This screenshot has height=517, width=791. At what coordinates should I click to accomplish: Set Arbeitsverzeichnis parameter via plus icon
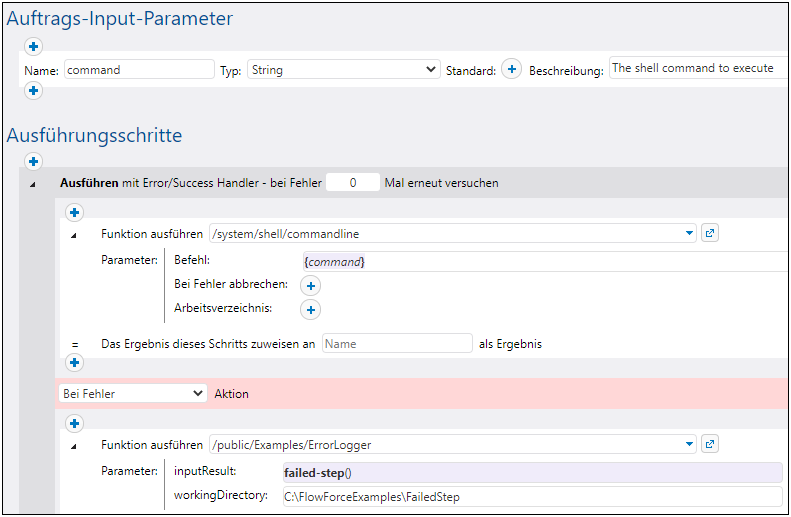tap(311, 310)
